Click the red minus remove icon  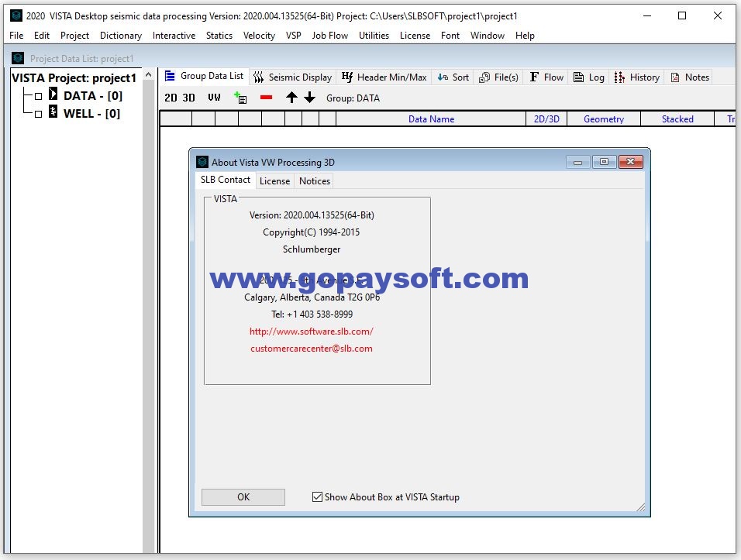pyautogui.click(x=266, y=98)
